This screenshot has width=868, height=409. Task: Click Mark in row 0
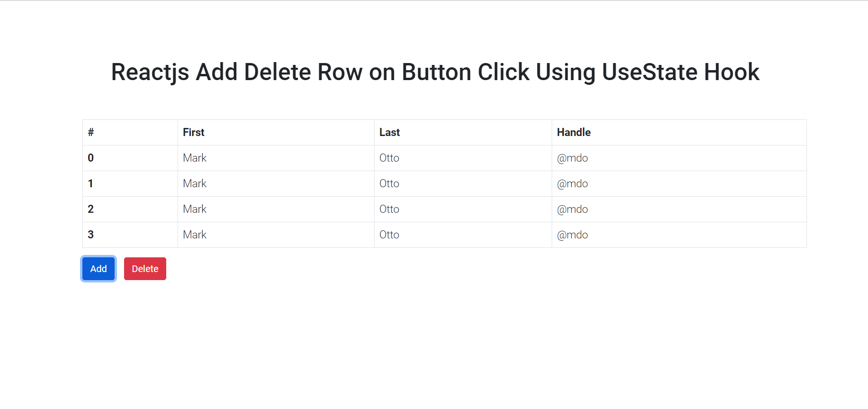[x=195, y=158]
